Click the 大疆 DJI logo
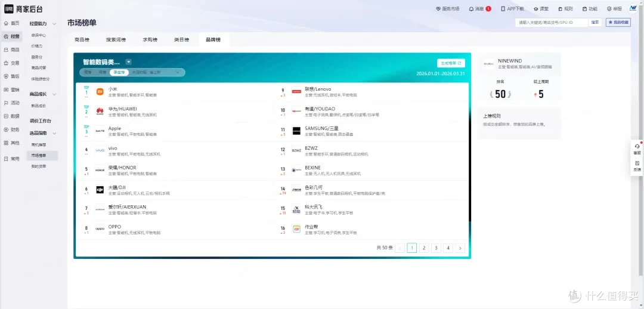This screenshot has height=309, width=644. pos(100,190)
